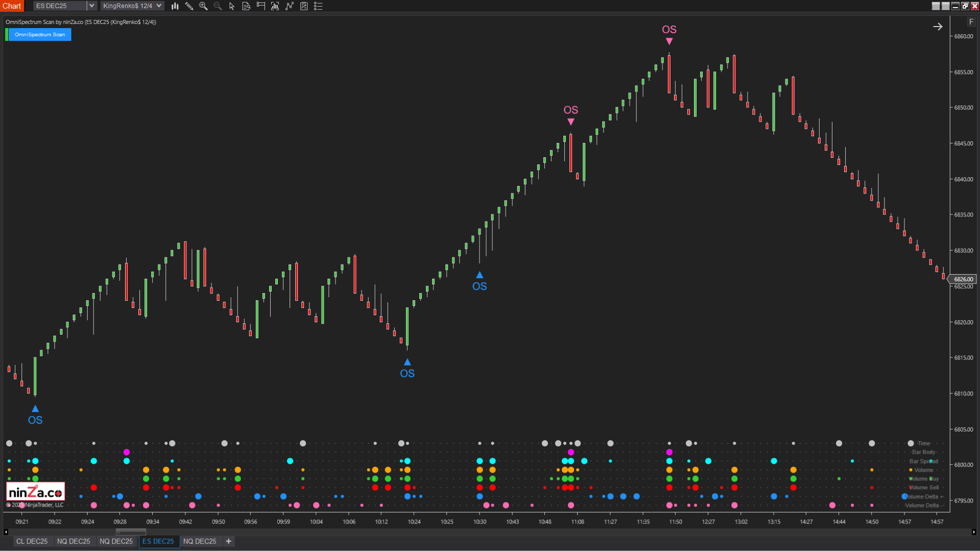Click the right arrow to jump to latest bar
980x551 pixels.
[x=938, y=27]
